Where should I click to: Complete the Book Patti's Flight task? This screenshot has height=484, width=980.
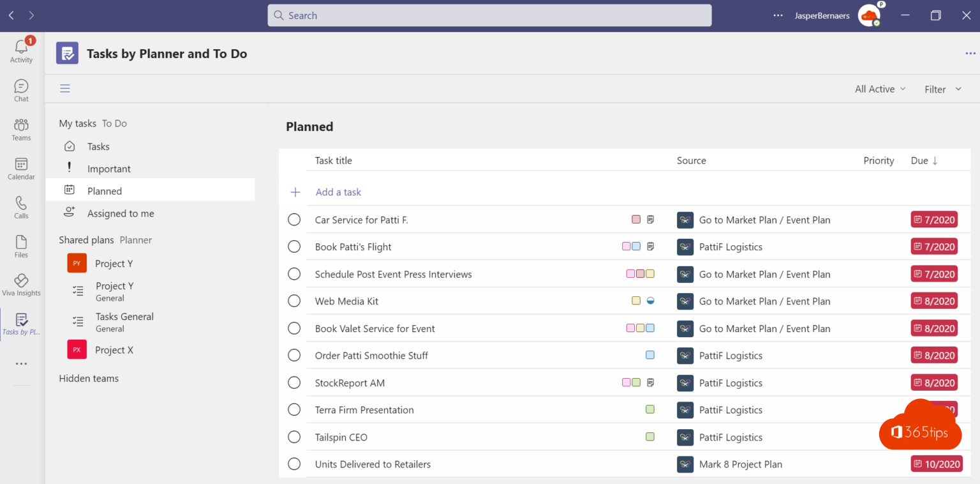tap(294, 246)
